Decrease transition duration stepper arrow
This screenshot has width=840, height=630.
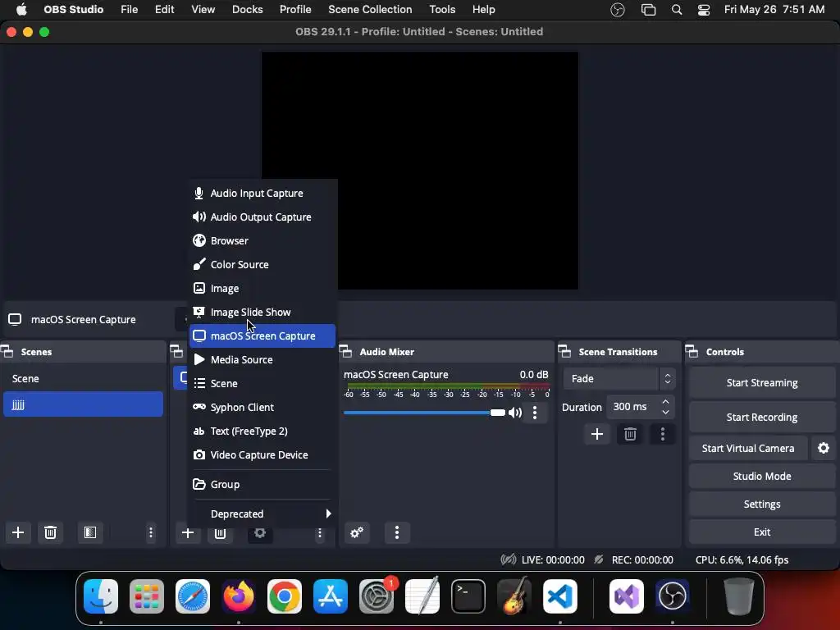coord(665,412)
